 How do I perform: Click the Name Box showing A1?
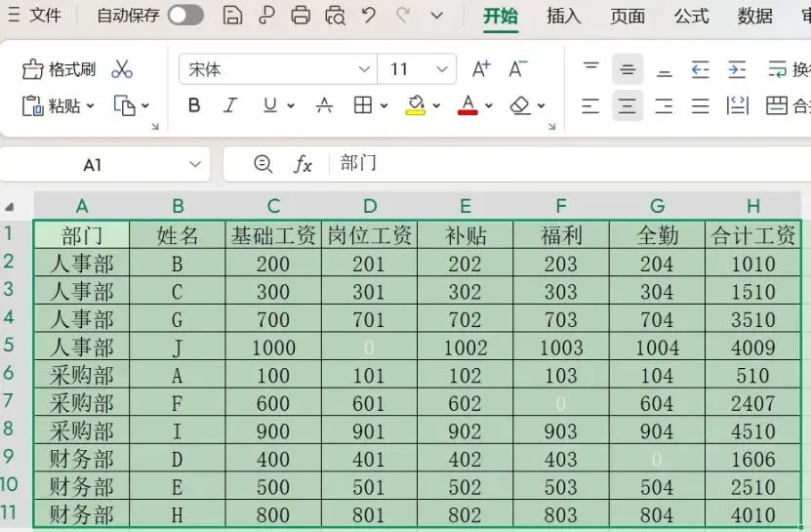(x=92, y=165)
